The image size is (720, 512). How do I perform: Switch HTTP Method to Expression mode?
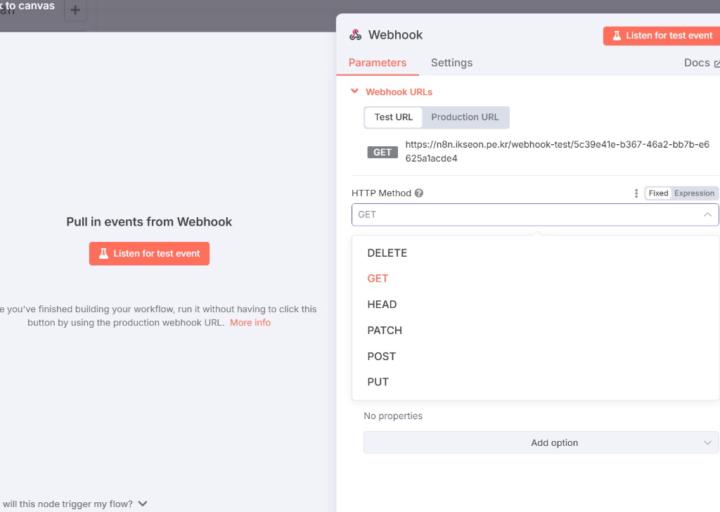pyautogui.click(x=694, y=193)
